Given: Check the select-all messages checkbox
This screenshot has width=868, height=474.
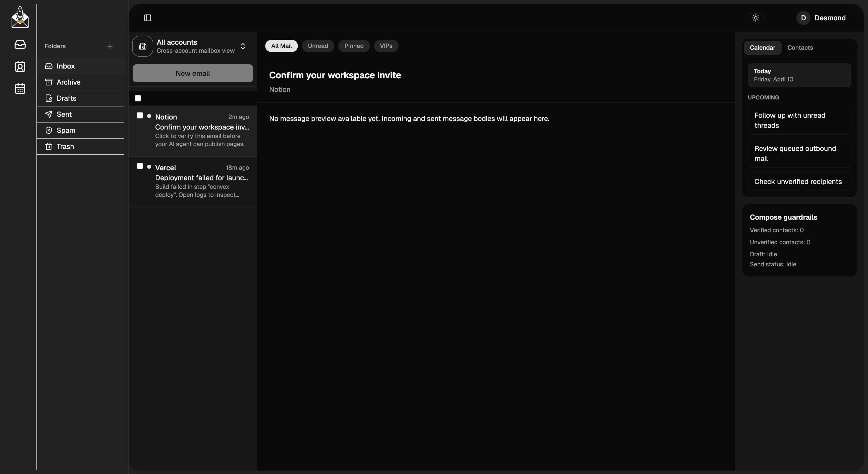Looking at the screenshot, I should (x=138, y=98).
